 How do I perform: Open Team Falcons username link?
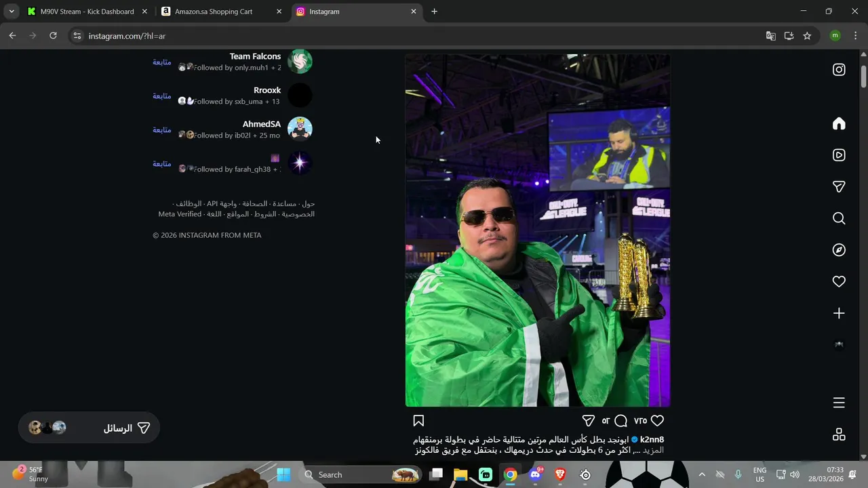click(x=255, y=56)
